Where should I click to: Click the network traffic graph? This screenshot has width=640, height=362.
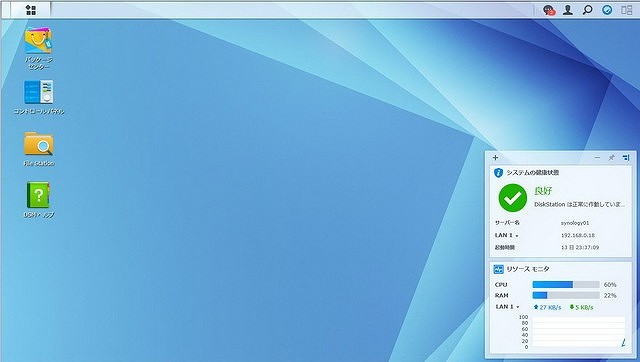pyautogui.click(x=578, y=332)
